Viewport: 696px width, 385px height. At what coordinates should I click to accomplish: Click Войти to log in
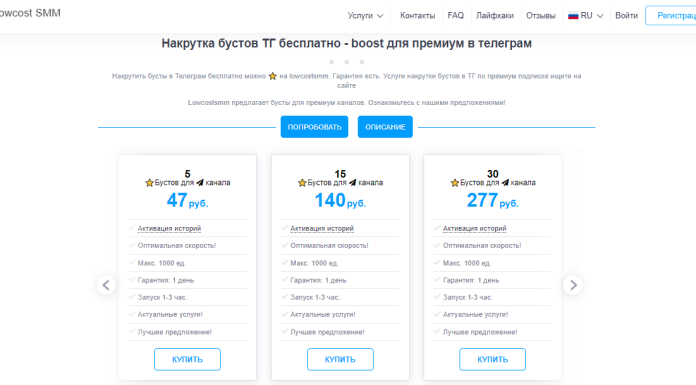click(x=626, y=16)
